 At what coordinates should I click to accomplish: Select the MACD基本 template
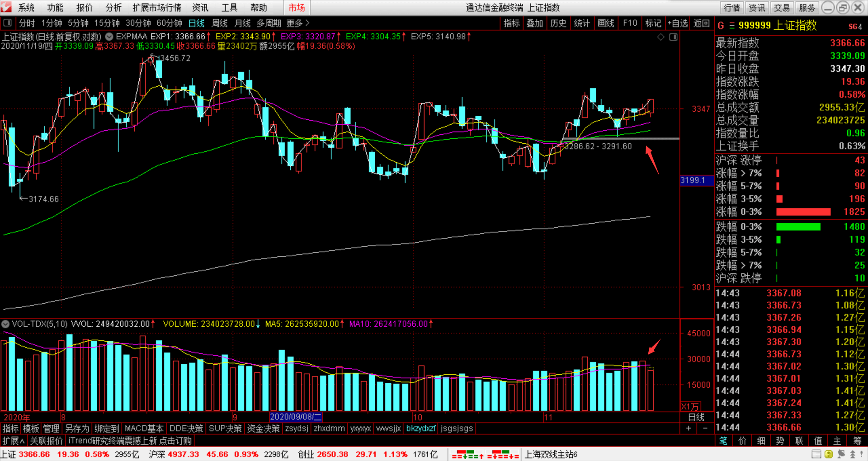(x=144, y=428)
